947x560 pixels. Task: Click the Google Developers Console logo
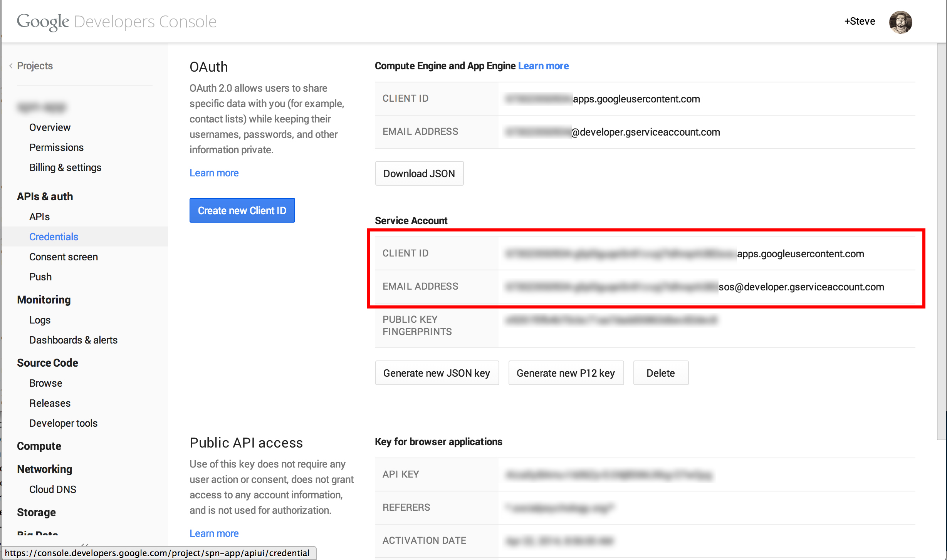[x=116, y=22]
